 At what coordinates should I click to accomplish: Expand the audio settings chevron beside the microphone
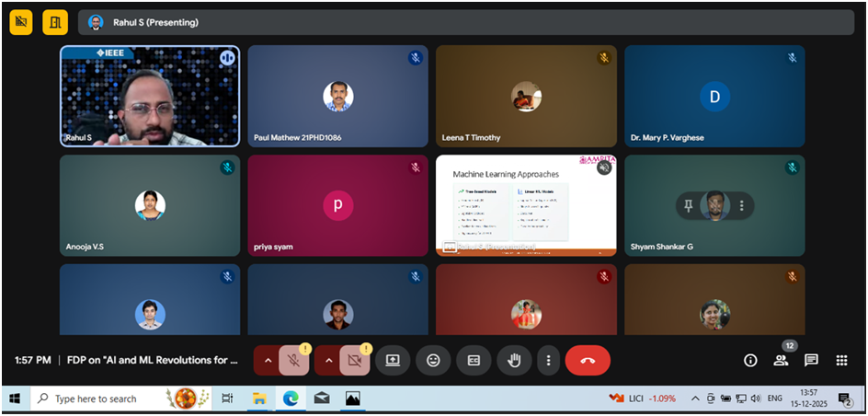[268, 360]
